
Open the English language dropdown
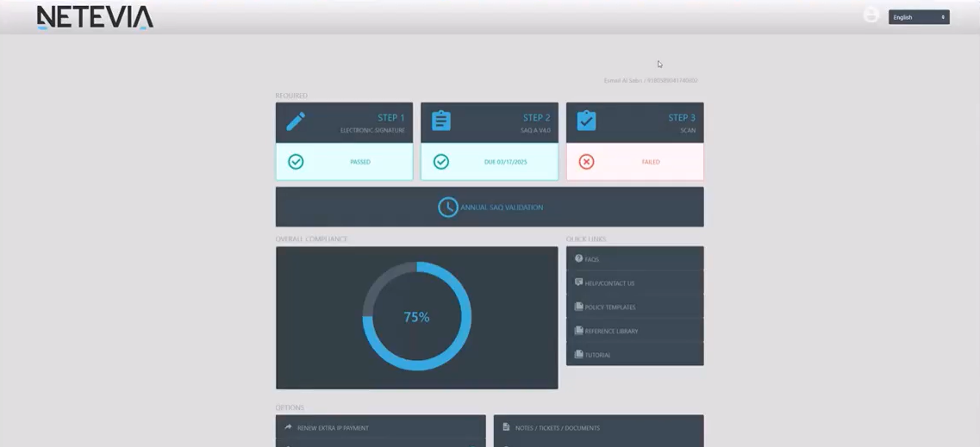(x=919, y=17)
